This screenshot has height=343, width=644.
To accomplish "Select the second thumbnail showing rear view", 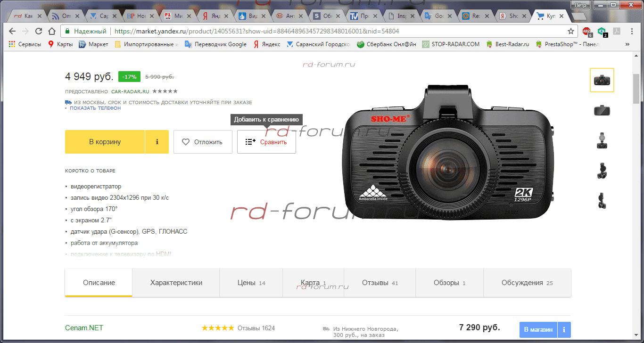I will pos(602,111).
